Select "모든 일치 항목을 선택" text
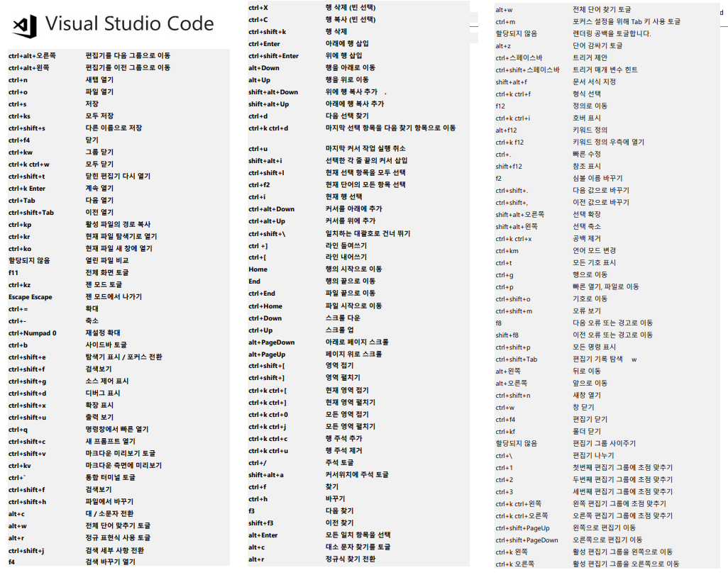 [x=358, y=535]
